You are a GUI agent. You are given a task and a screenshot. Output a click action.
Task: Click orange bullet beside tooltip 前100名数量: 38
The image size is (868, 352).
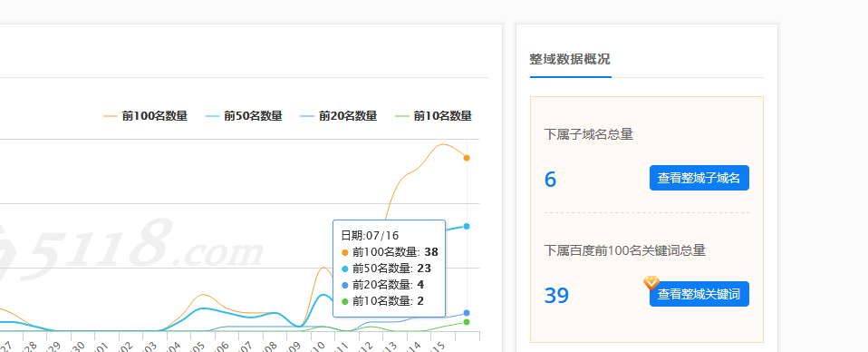click(345, 253)
